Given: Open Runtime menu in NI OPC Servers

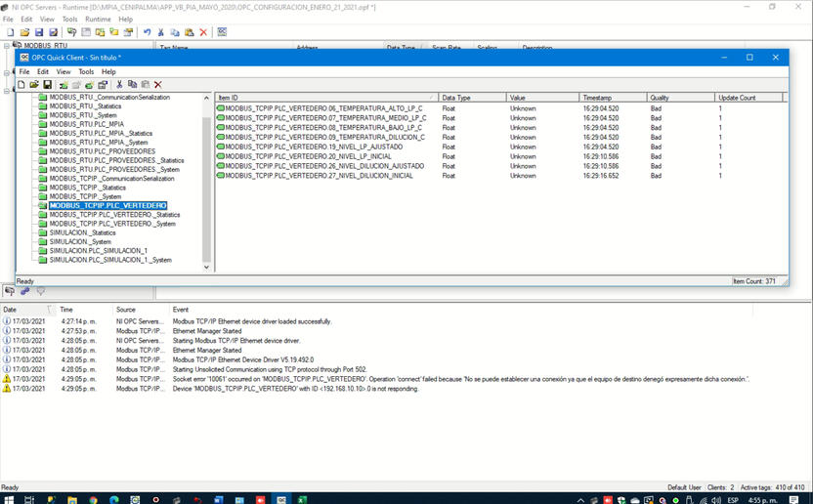Looking at the screenshot, I should pyautogui.click(x=98, y=20).
